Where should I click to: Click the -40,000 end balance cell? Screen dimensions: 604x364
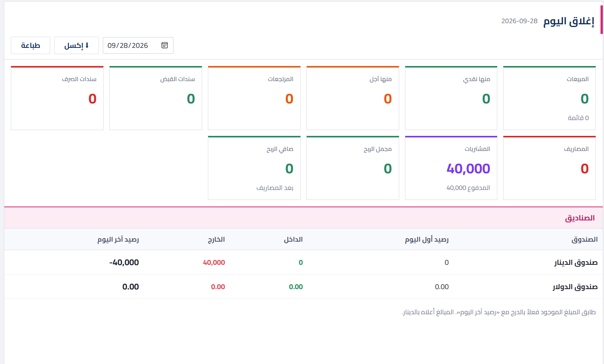(124, 262)
